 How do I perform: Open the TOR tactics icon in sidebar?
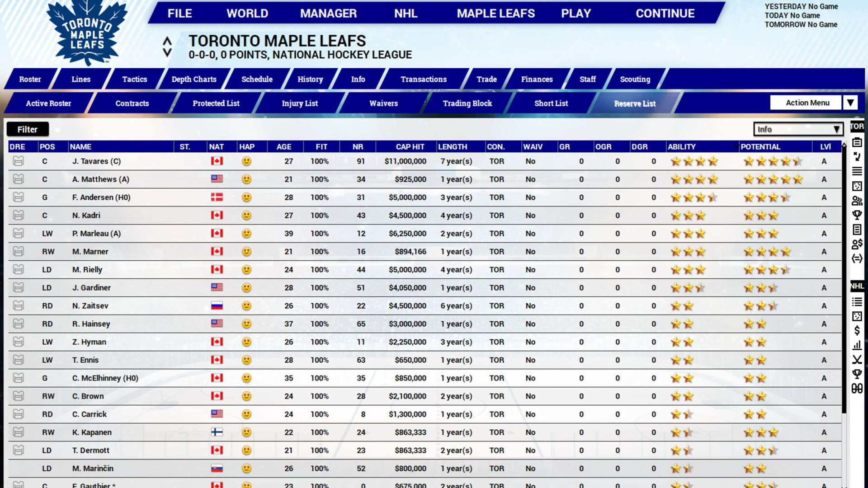point(857,157)
